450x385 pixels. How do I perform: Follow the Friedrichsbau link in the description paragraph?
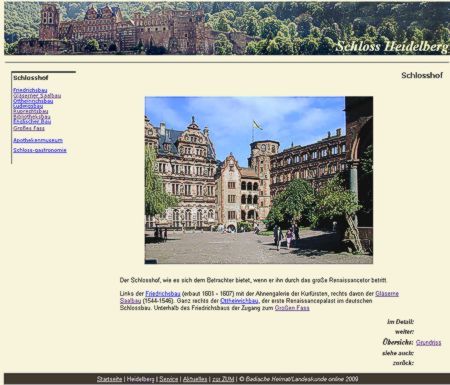[163, 294]
